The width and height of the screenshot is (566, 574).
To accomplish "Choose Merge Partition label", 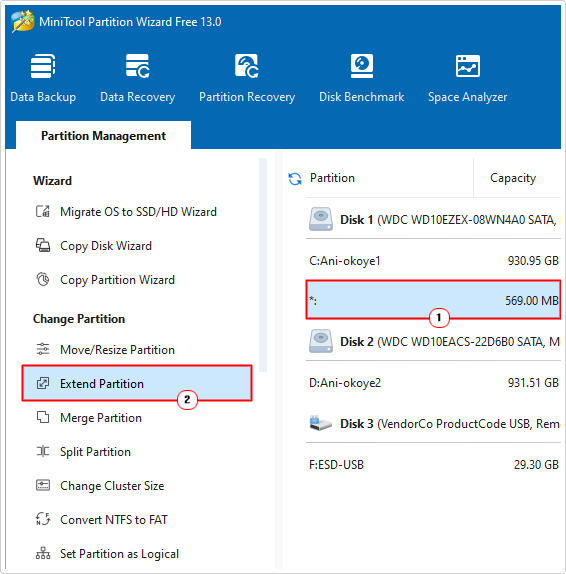I will tap(101, 418).
